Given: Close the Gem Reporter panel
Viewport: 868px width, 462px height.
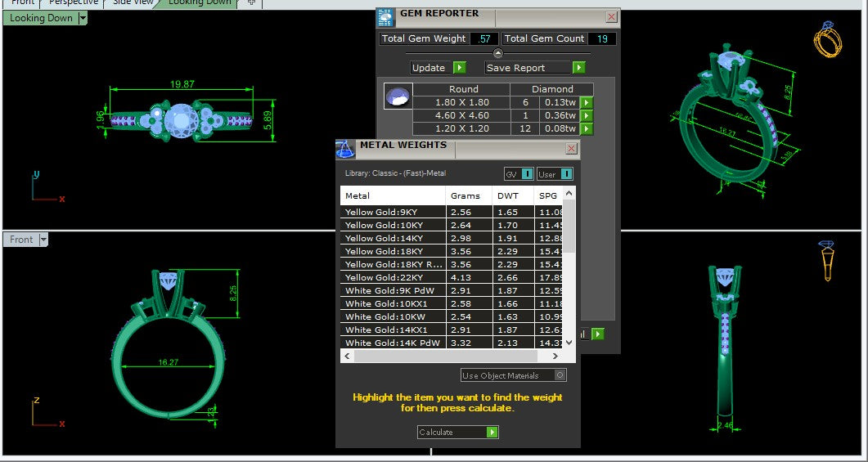Looking at the screenshot, I should pos(611,17).
